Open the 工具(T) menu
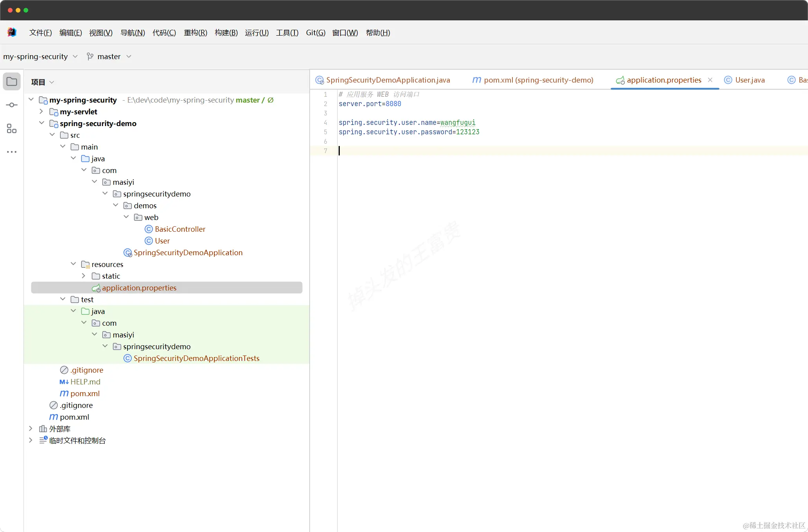This screenshot has width=808, height=532. coord(287,33)
